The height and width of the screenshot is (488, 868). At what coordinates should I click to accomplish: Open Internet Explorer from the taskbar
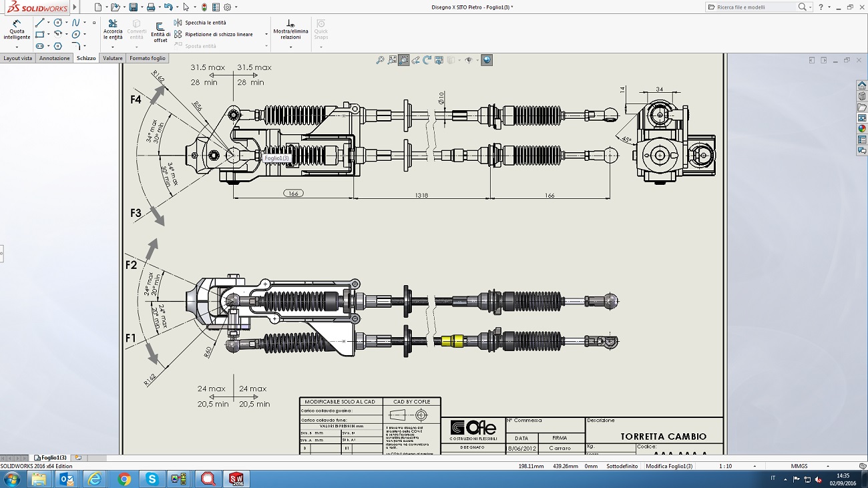(x=94, y=479)
